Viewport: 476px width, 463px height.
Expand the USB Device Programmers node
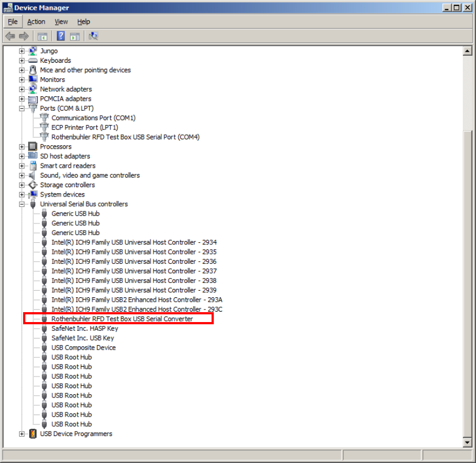21,434
